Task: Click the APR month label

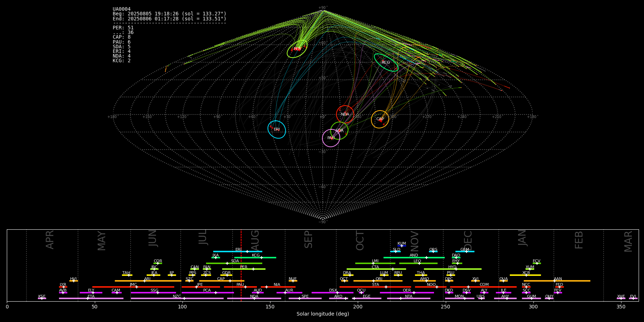Action: tap(50, 240)
